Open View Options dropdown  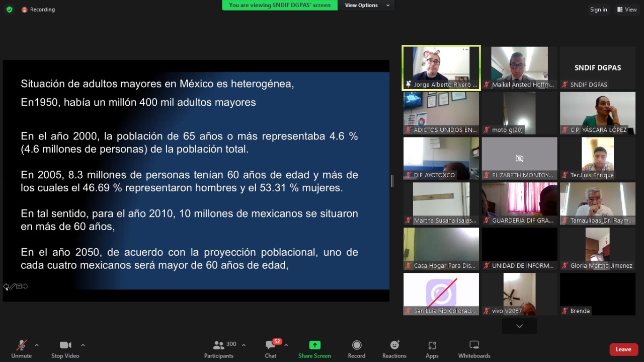[367, 5]
